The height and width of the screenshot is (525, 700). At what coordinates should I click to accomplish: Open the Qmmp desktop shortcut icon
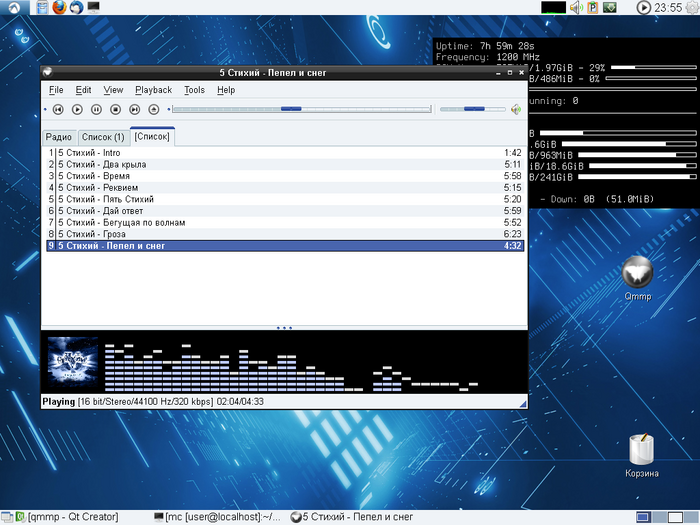pyautogui.click(x=637, y=272)
